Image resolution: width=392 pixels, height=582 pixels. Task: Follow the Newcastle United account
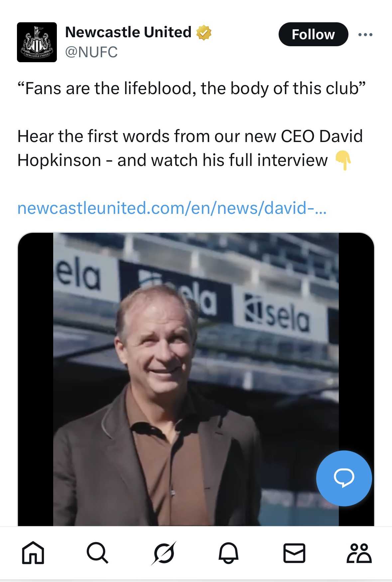313,35
